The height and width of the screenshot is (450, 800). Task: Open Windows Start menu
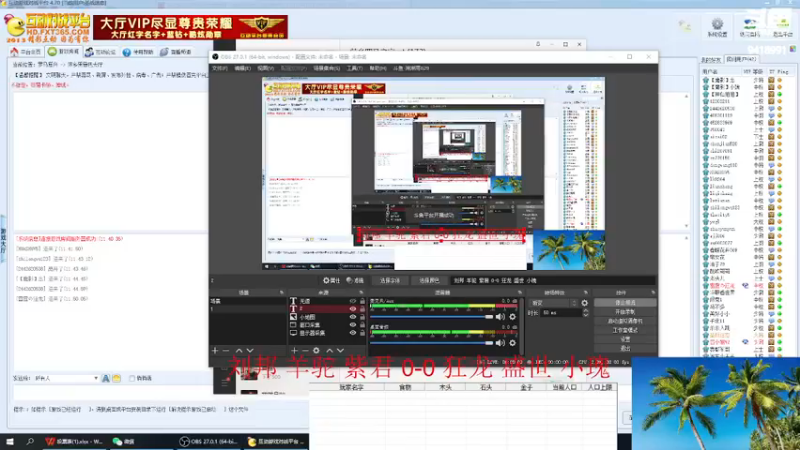coord(10,441)
